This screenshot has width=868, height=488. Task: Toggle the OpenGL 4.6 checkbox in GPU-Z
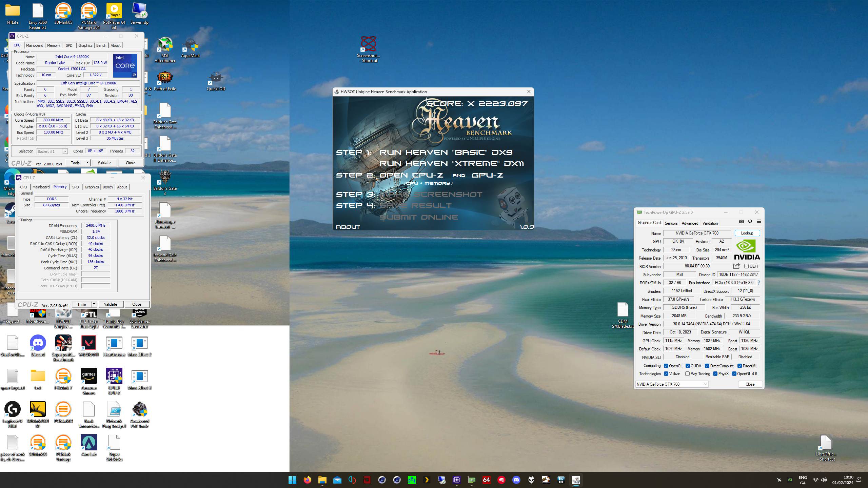tap(734, 374)
